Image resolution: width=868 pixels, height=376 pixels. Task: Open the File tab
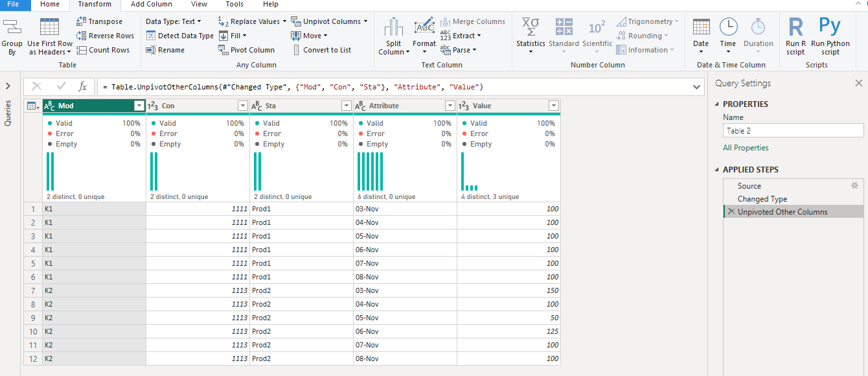[13, 5]
